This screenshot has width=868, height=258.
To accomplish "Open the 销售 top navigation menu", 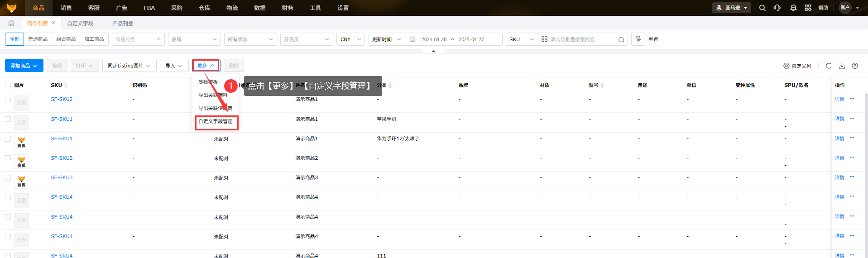I will pyautogui.click(x=66, y=8).
